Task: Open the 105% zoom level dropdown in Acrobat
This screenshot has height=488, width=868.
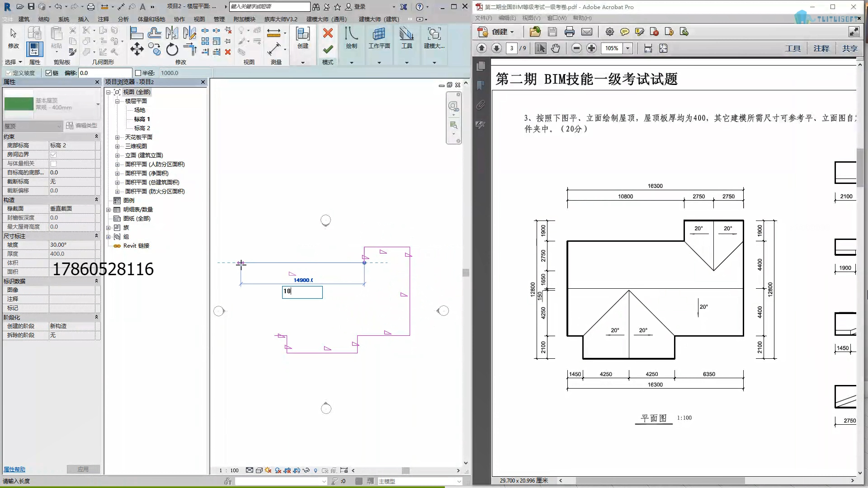Action: 628,48
